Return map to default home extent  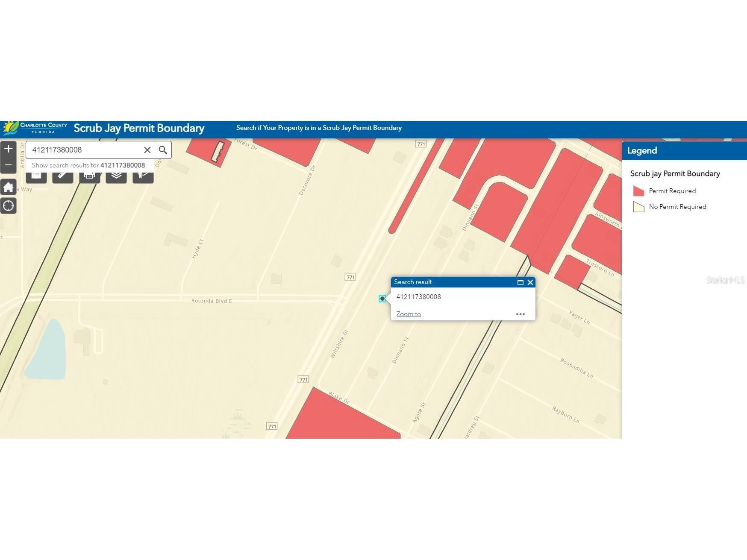pos(8,187)
